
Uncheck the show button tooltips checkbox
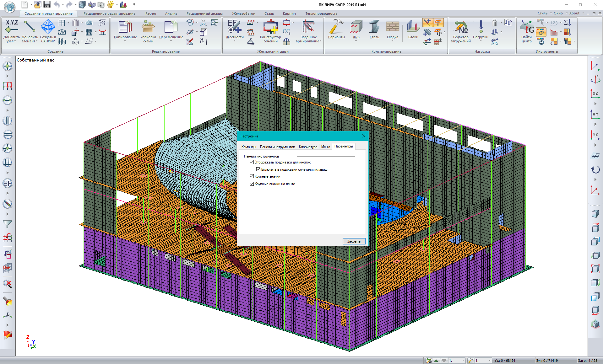click(252, 162)
